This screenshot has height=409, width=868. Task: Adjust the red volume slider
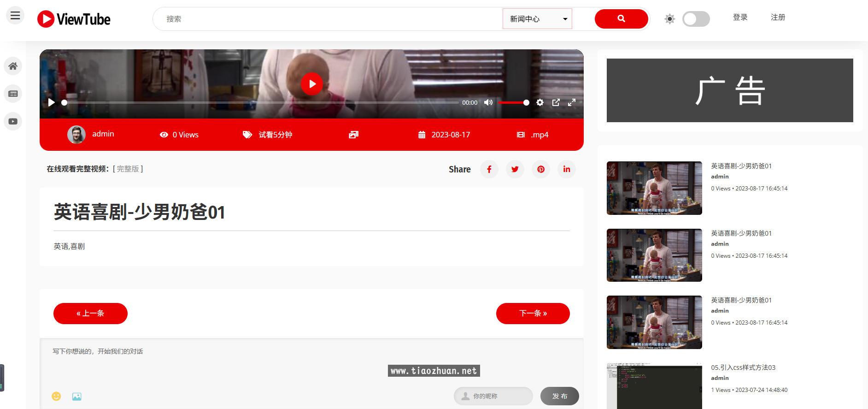tap(513, 102)
